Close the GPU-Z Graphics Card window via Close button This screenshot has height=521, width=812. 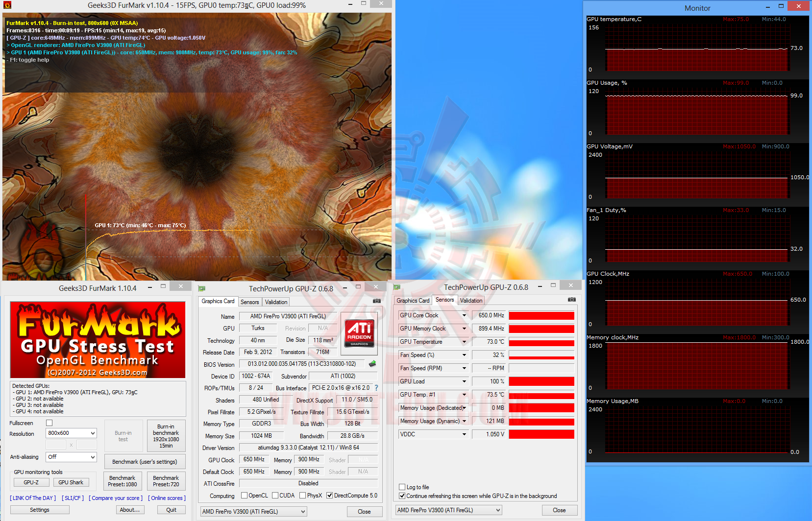364,512
